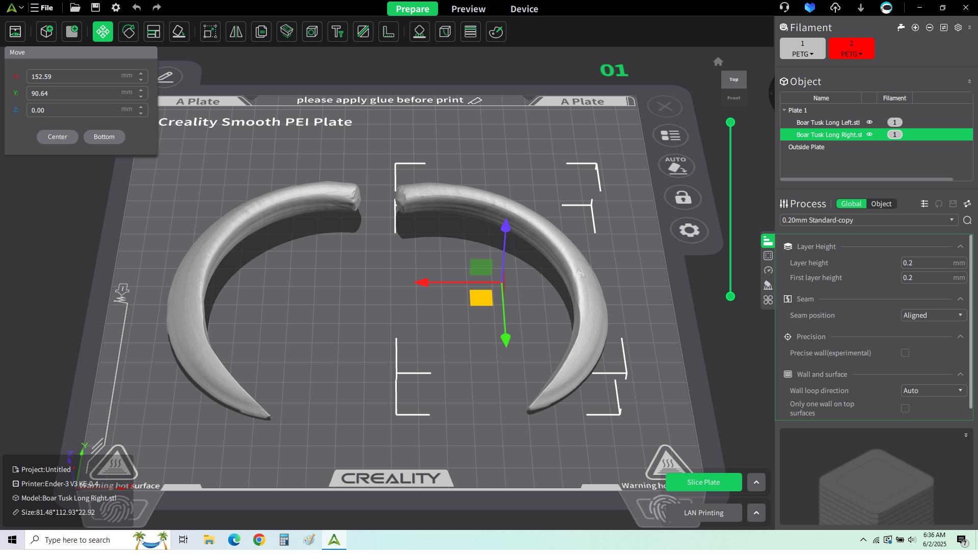The image size is (978, 560).
Task: Activate the Lay on face tool
Action: [179, 32]
